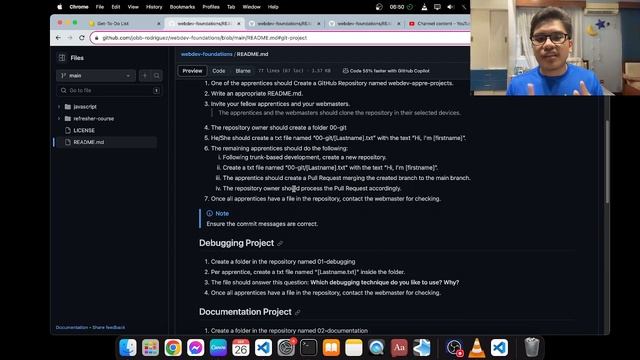Go back with browser back arrow

click(58, 38)
